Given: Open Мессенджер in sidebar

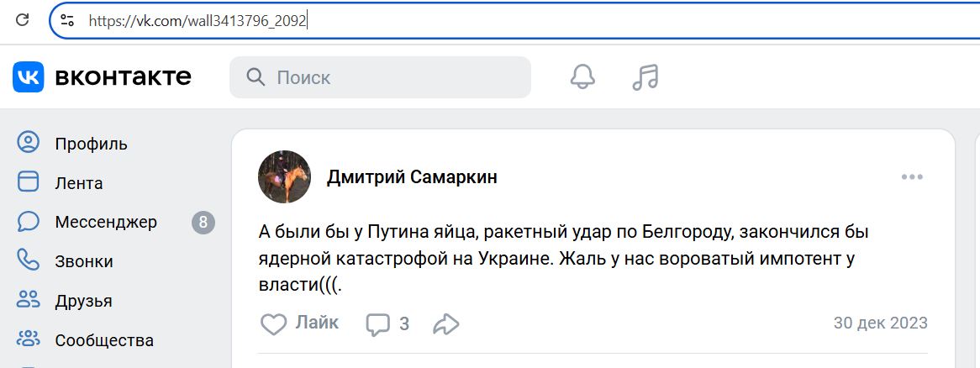Looking at the screenshot, I should (106, 223).
